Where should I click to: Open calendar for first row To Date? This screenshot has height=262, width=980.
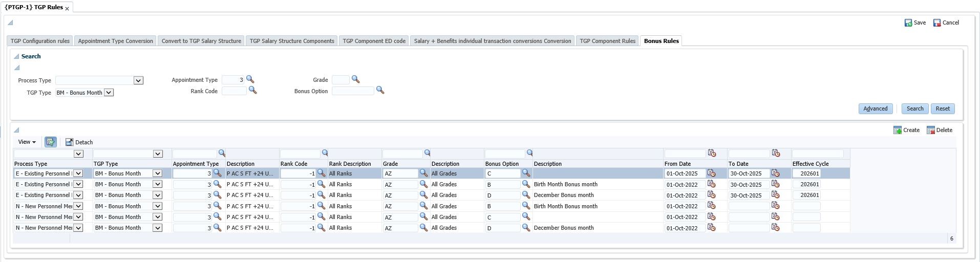click(775, 173)
